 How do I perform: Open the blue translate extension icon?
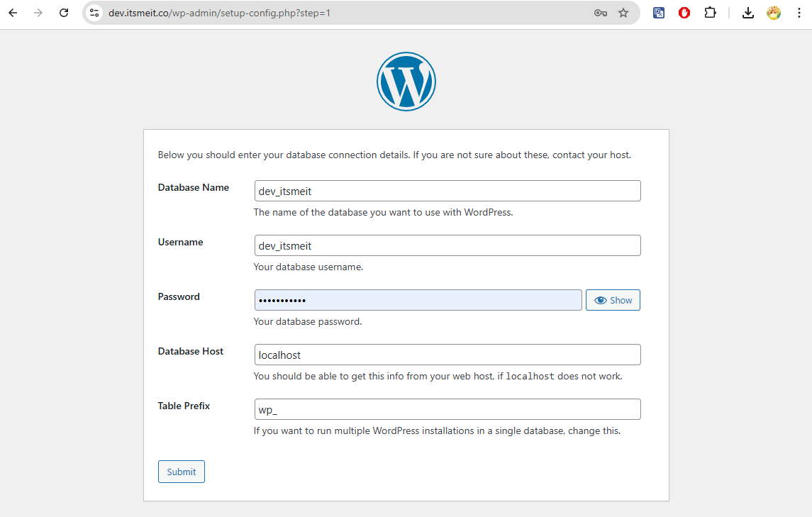point(658,12)
